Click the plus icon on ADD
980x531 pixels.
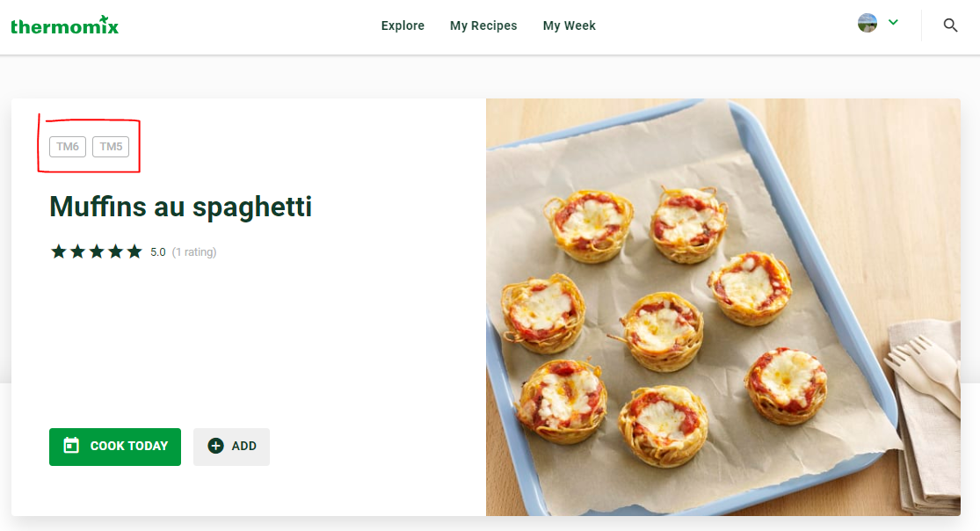coord(215,446)
